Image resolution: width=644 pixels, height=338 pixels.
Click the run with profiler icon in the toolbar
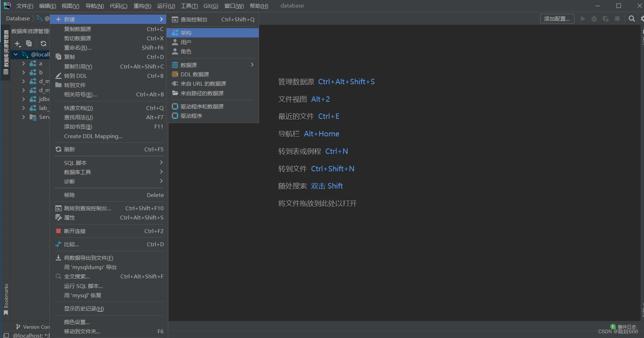[x=606, y=19]
